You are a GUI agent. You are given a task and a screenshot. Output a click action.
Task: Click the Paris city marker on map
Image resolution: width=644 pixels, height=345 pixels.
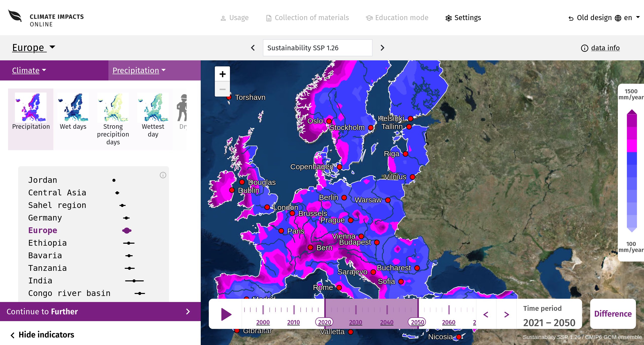click(281, 231)
